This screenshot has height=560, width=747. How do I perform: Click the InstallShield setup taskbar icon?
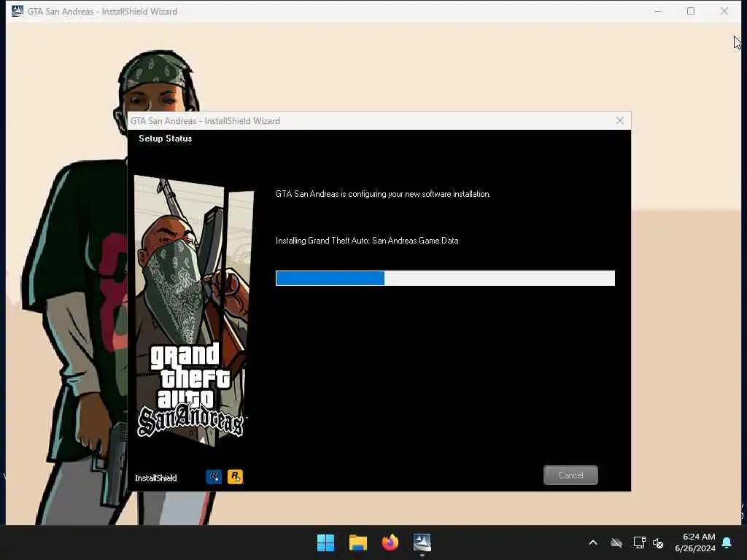[422, 542]
